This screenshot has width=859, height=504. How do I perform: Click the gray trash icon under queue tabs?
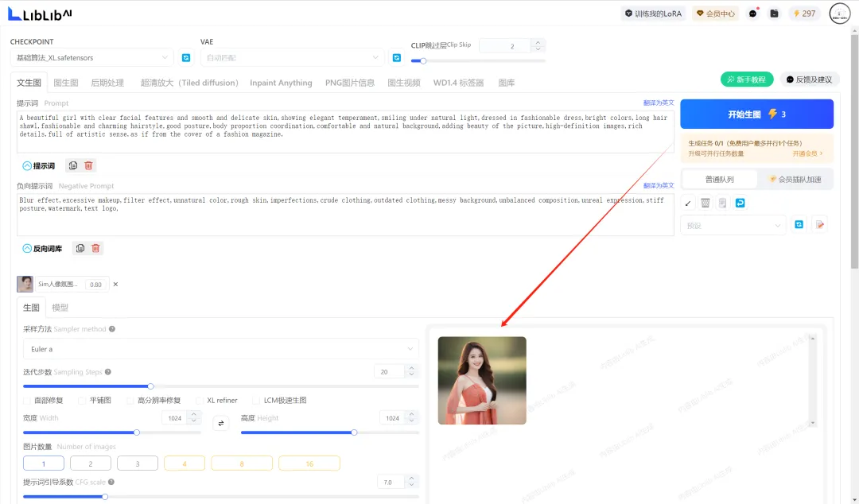pyautogui.click(x=705, y=204)
